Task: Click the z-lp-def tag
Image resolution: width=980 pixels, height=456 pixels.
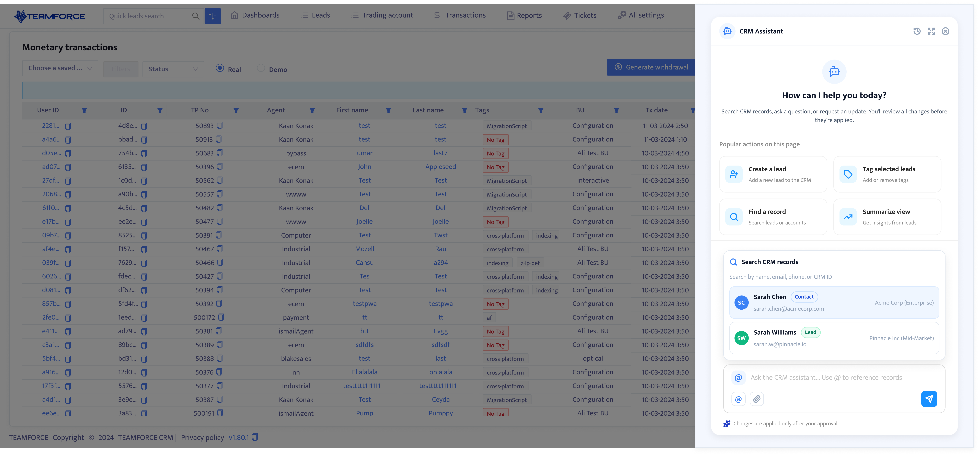Action: pos(530,263)
